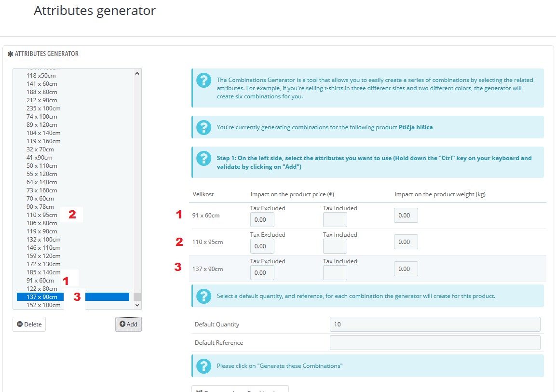This screenshot has width=556, height=392.
Task: Edit Tax Excluded price for 137 x 90cm
Action: (x=262, y=273)
